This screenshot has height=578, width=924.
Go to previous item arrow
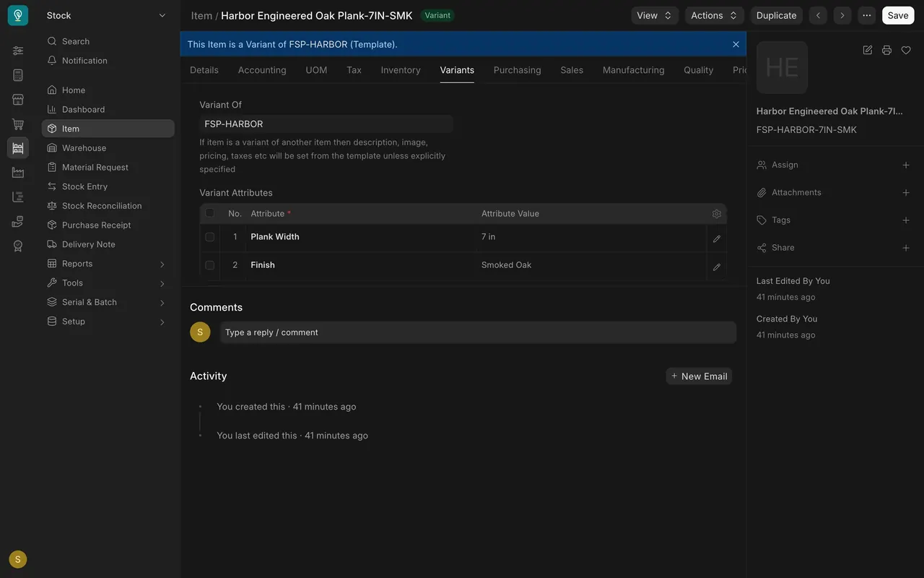[818, 15]
